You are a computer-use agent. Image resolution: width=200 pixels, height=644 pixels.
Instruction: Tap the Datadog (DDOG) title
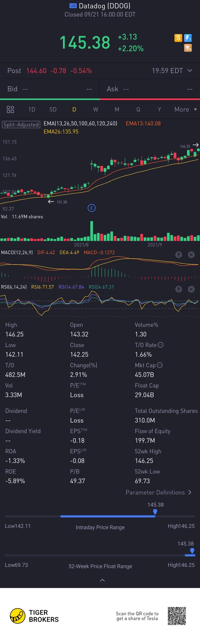point(105,6)
